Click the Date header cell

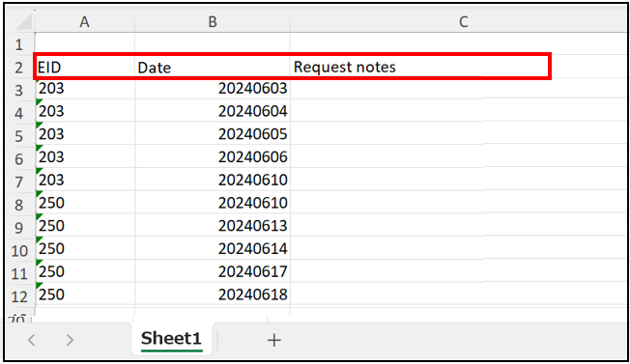pos(213,67)
